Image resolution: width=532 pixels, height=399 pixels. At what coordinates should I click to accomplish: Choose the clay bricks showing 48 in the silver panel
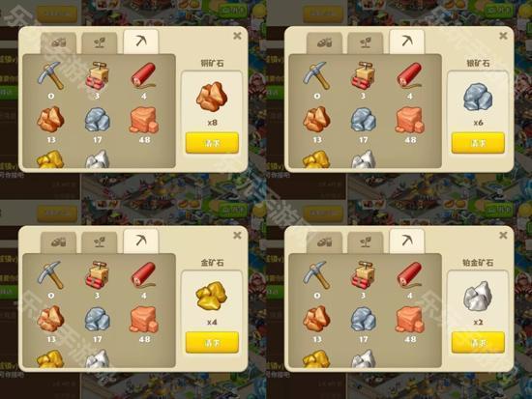410,120
